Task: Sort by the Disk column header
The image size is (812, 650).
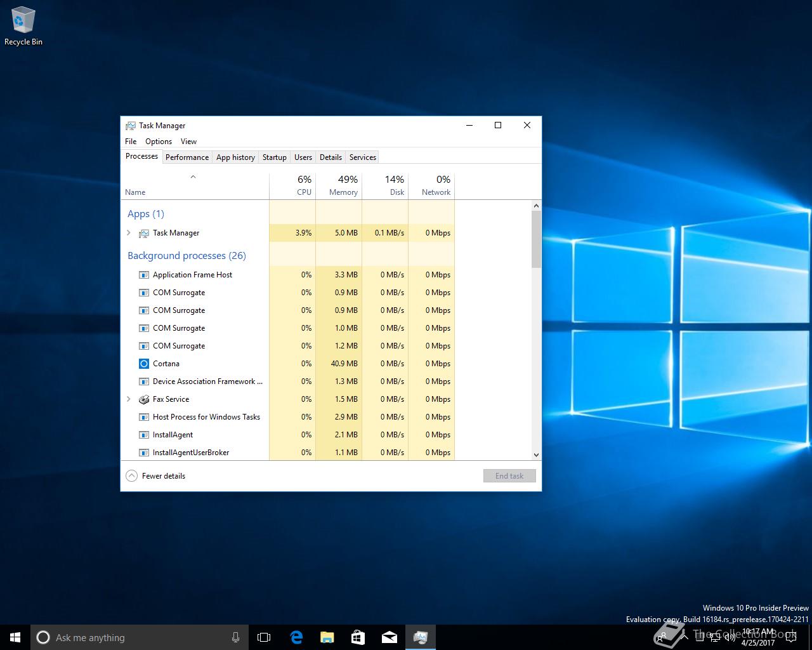Action: click(x=385, y=186)
